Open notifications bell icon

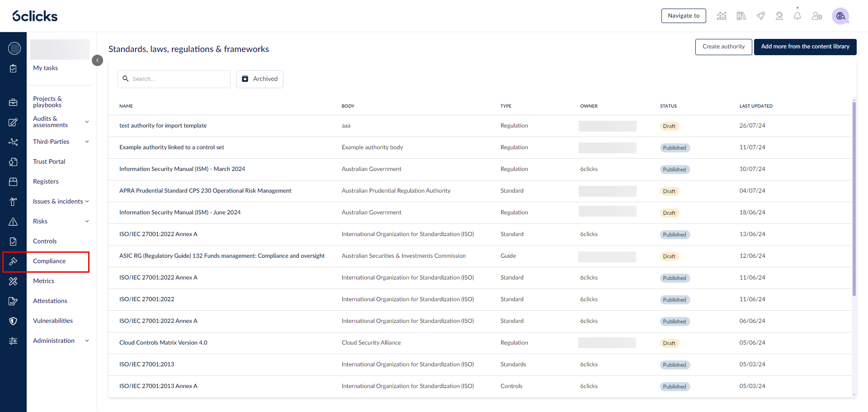(x=797, y=16)
